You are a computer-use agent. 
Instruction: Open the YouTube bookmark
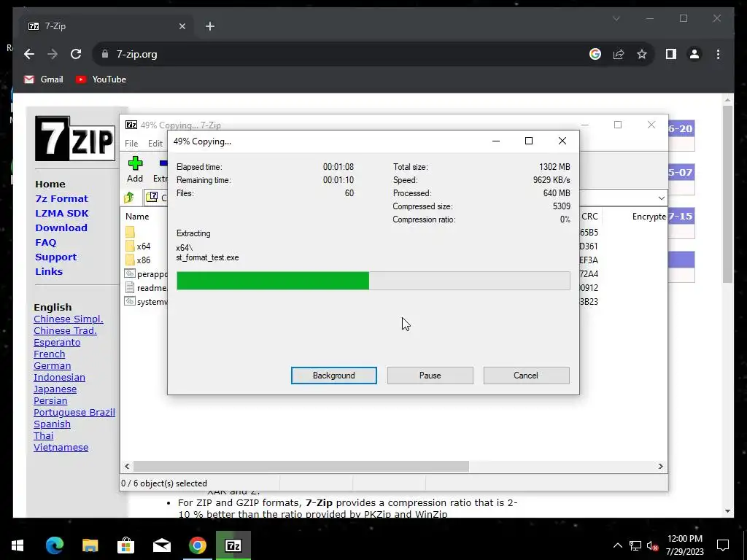[x=101, y=79]
